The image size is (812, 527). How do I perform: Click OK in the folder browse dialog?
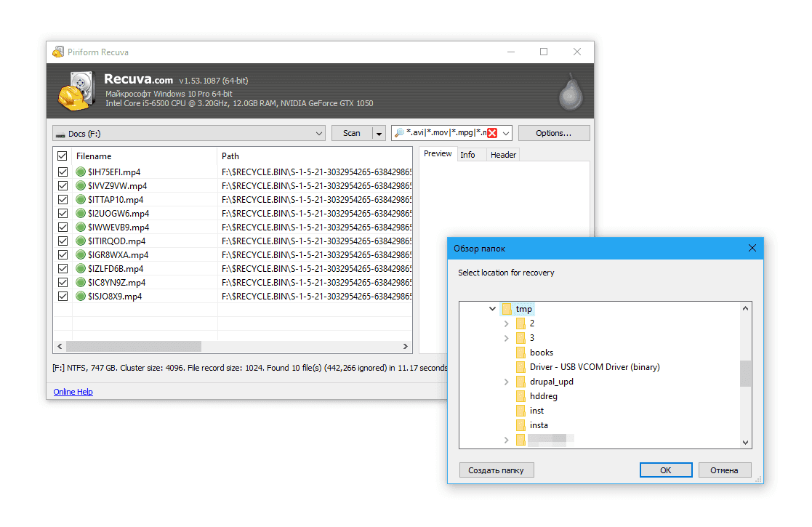coord(665,470)
